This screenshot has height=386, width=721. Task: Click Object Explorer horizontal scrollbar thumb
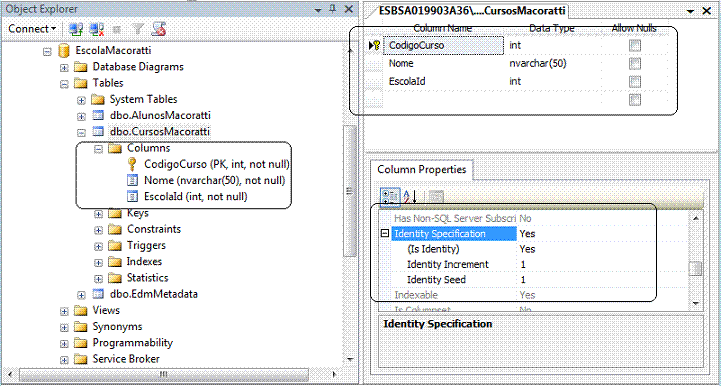(164, 374)
